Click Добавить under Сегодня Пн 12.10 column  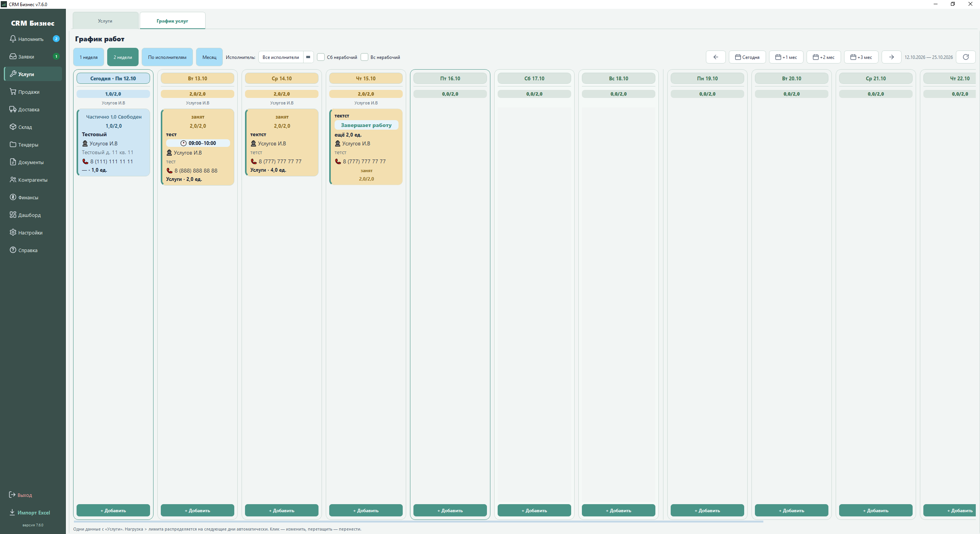[113, 510]
